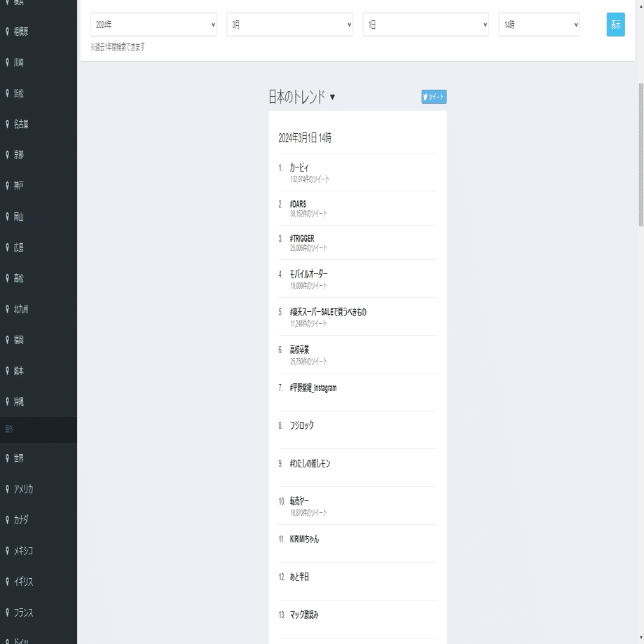Open the #わたしの推しモン trend
The height and width of the screenshot is (644, 644).
310,464
